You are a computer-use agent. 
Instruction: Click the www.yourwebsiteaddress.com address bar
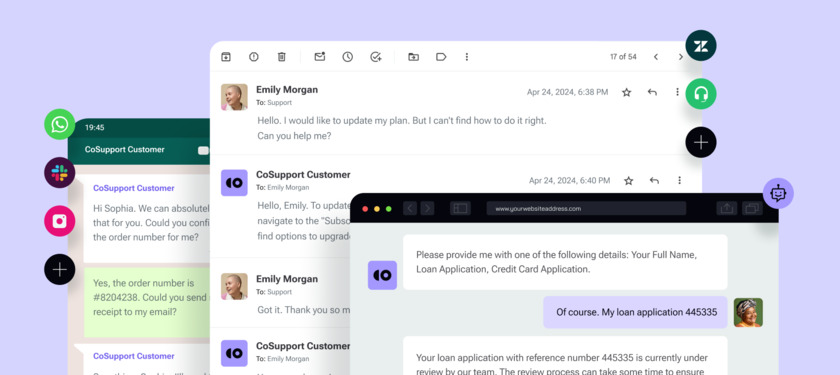click(586, 208)
